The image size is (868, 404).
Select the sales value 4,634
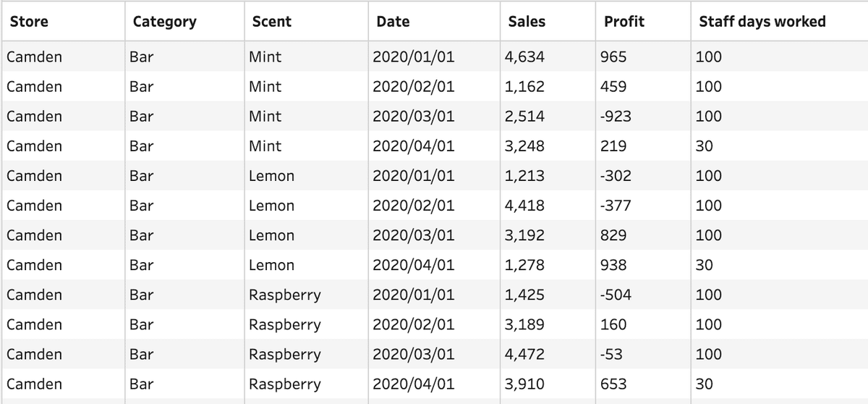point(524,56)
